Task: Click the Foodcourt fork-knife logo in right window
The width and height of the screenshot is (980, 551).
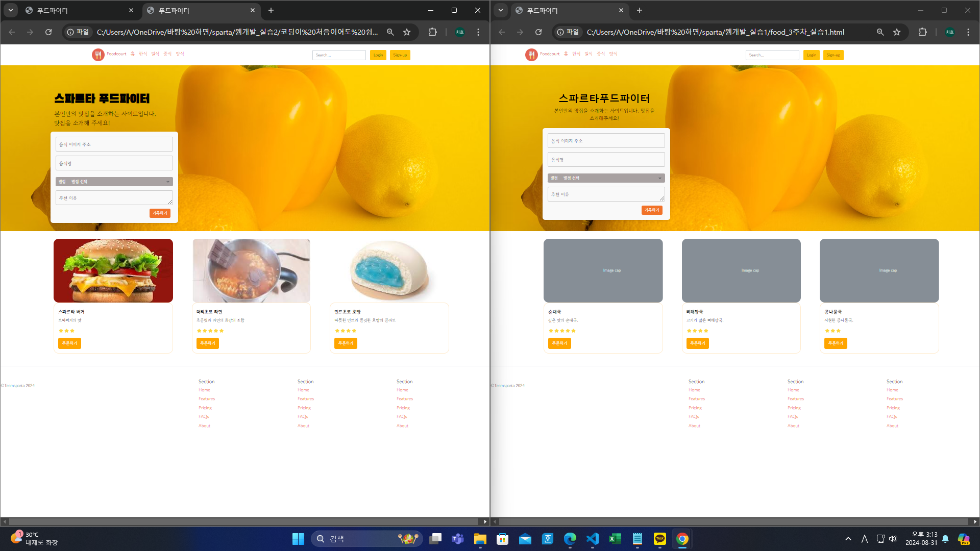Action: 531,55
